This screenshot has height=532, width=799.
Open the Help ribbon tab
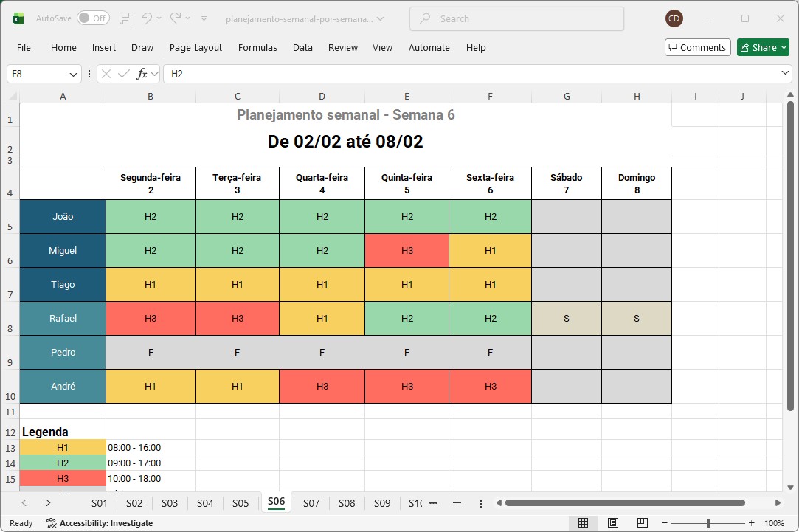(x=475, y=47)
